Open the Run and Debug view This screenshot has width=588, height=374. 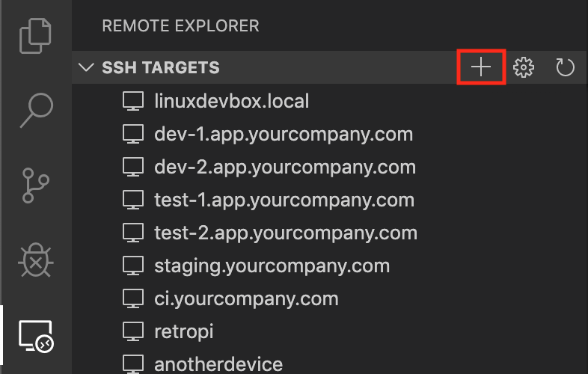coord(36,260)
